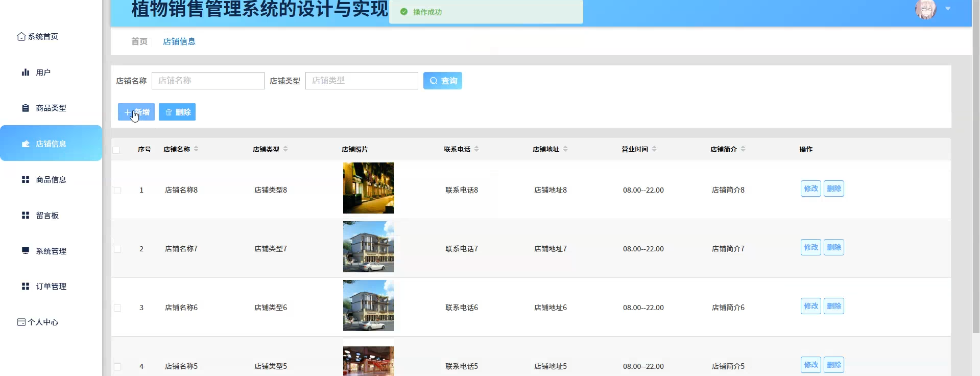The width and height of the screenshot is (980, 376).
Task: Click the green success check icon
Action: (x=404, y=12)
